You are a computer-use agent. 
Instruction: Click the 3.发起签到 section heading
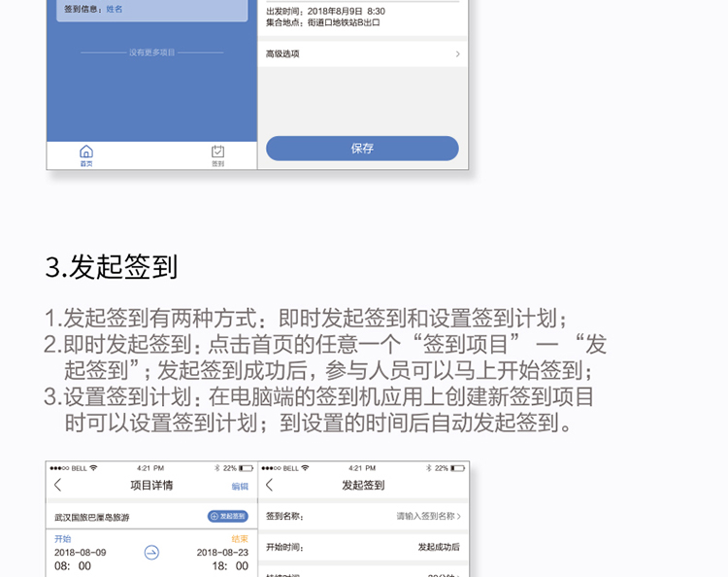(112, 267)
